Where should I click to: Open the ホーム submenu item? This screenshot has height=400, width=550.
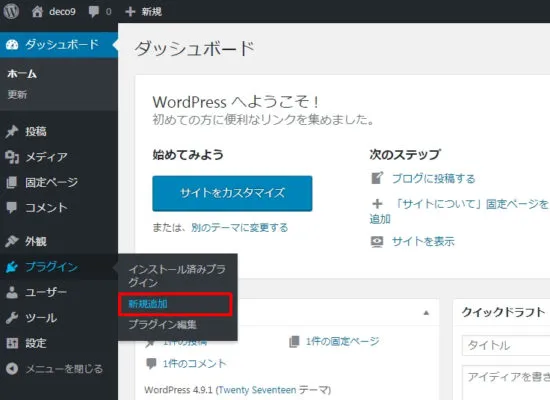[22, 74]
